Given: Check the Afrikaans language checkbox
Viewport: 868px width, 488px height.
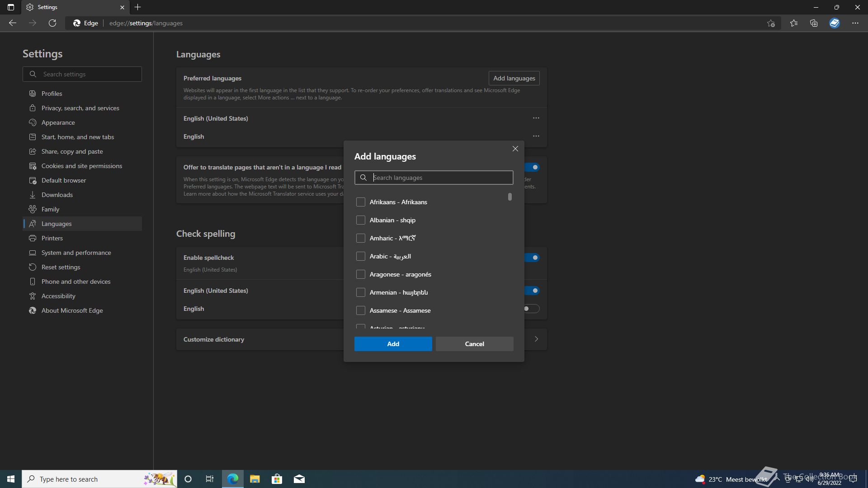Looking at the screenshot, I should (360, 202).
